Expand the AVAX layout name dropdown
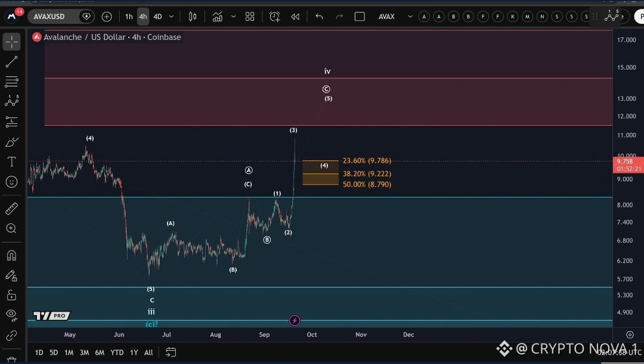 pyautogui.click(x=410, y=17)
